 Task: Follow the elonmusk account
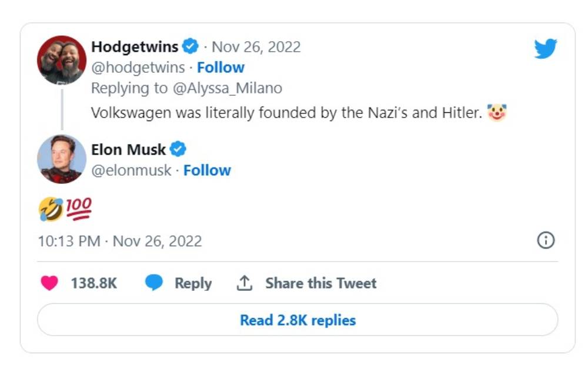coord(207,170)
